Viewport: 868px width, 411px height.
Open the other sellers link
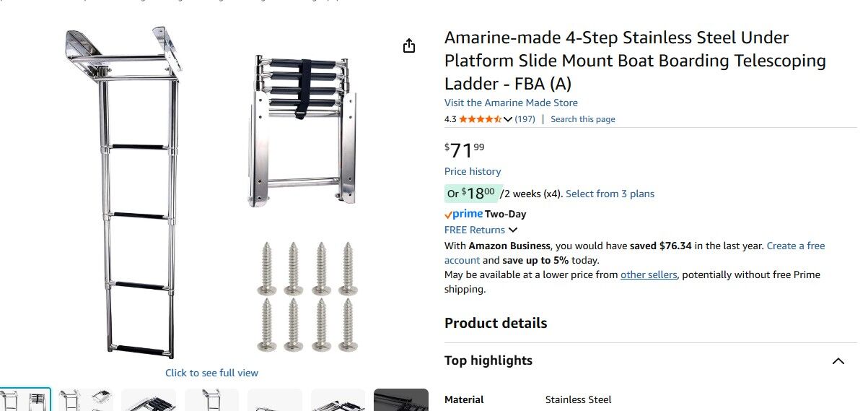[x=649, y=274]
